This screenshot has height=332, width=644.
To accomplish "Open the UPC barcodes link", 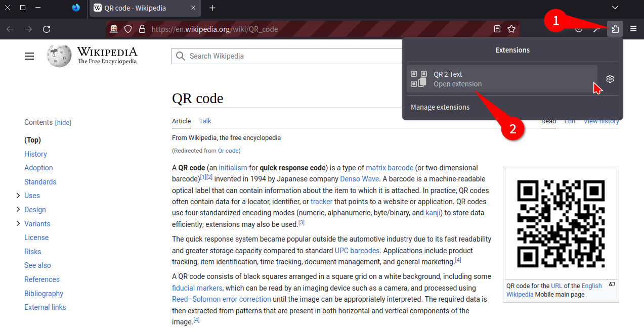I will (357, 251).
